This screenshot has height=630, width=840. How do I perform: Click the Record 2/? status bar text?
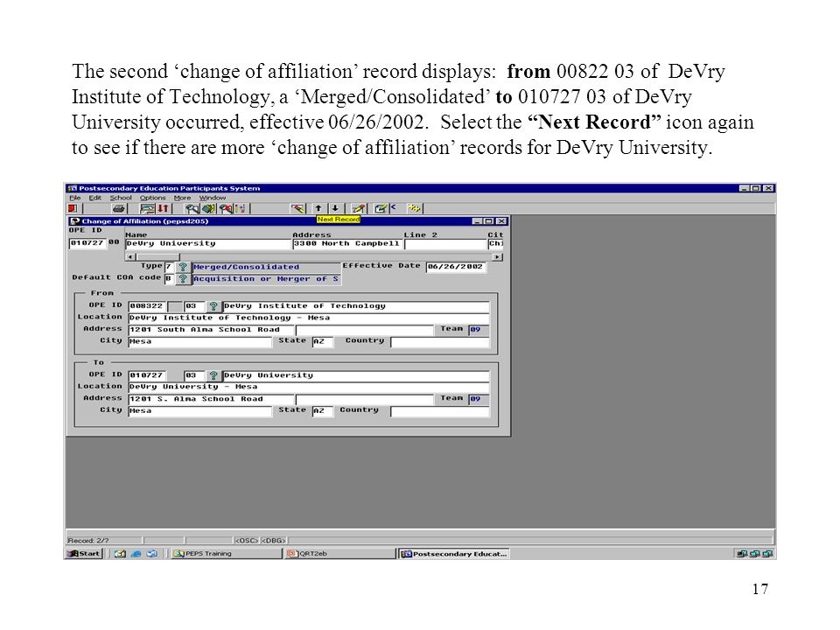(88, 541)
